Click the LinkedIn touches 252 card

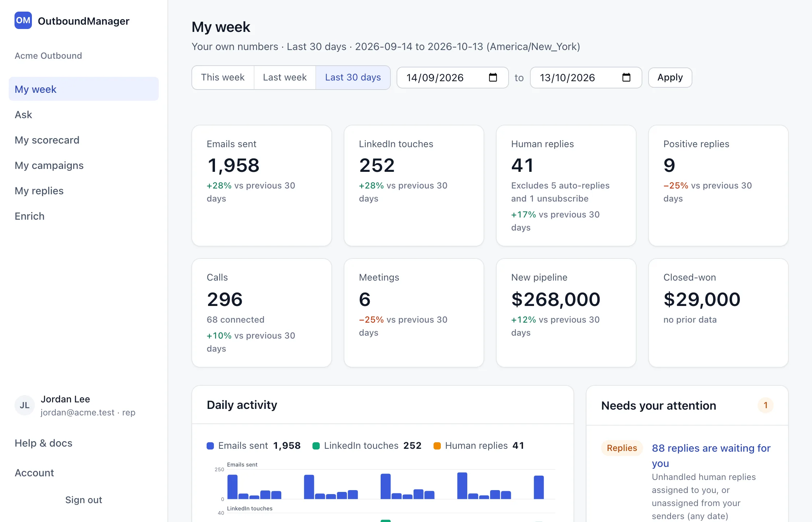click(414, 186)
